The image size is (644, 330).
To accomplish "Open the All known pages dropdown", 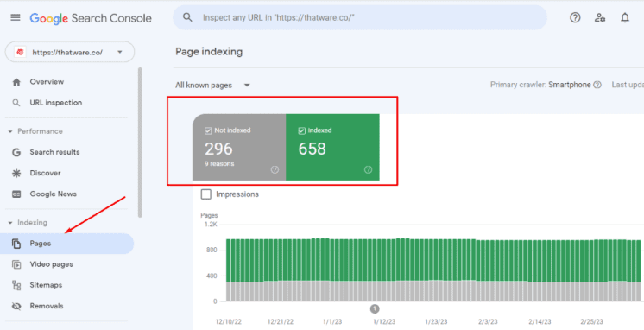I will tap(212, 86).
